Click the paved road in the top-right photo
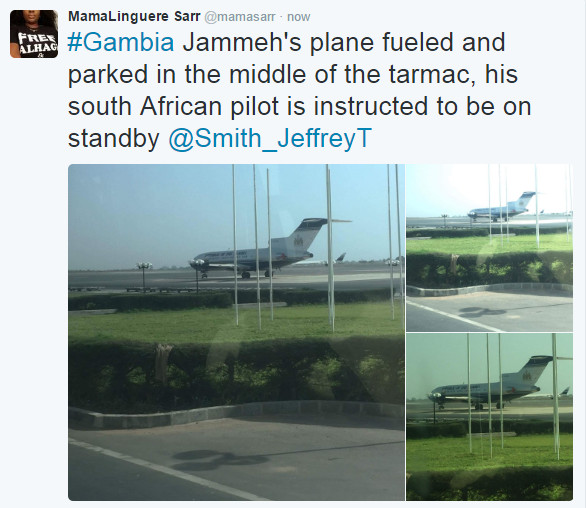 coord(489,311)
